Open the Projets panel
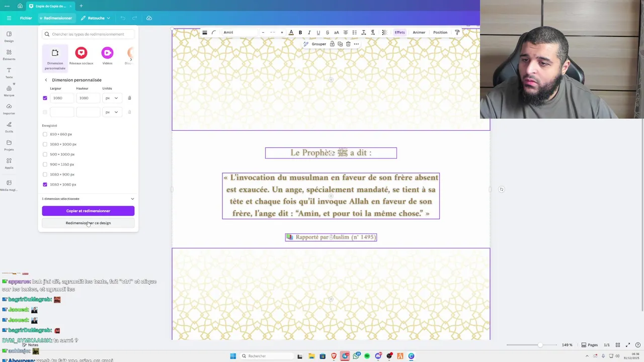Screen dimensions: 644x362 coord(9,145)
